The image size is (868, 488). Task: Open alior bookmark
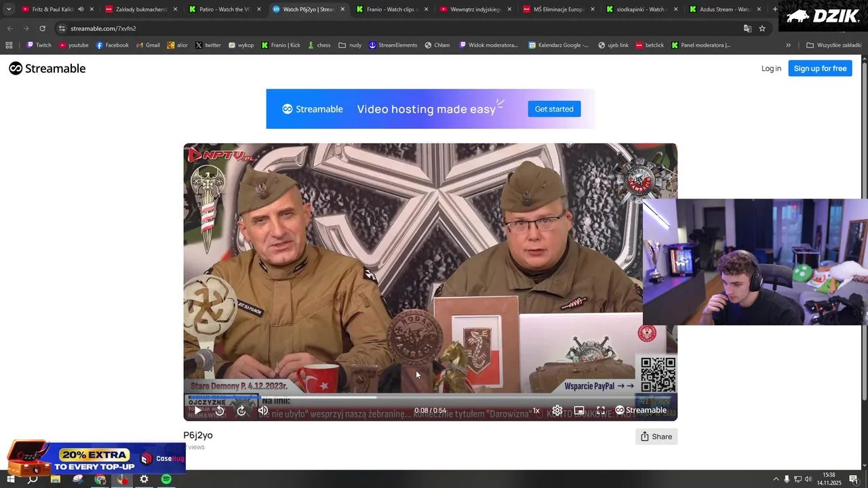[x=177, y=45]
